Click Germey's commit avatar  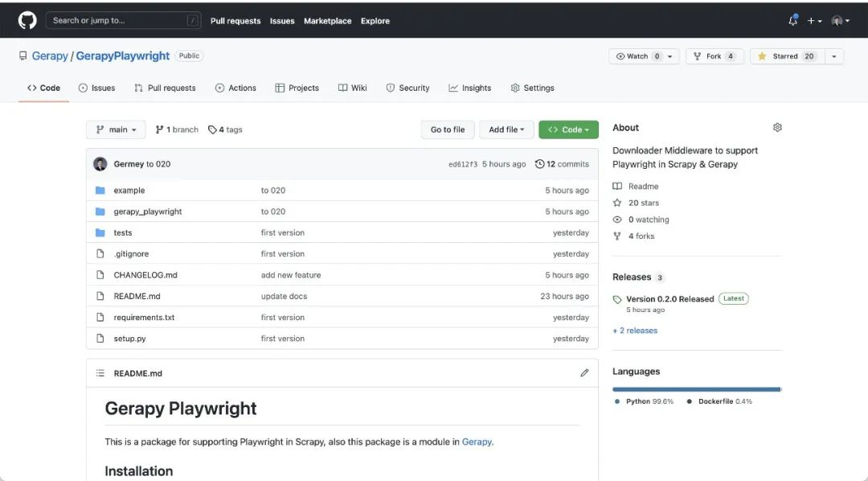pos(100,164)
